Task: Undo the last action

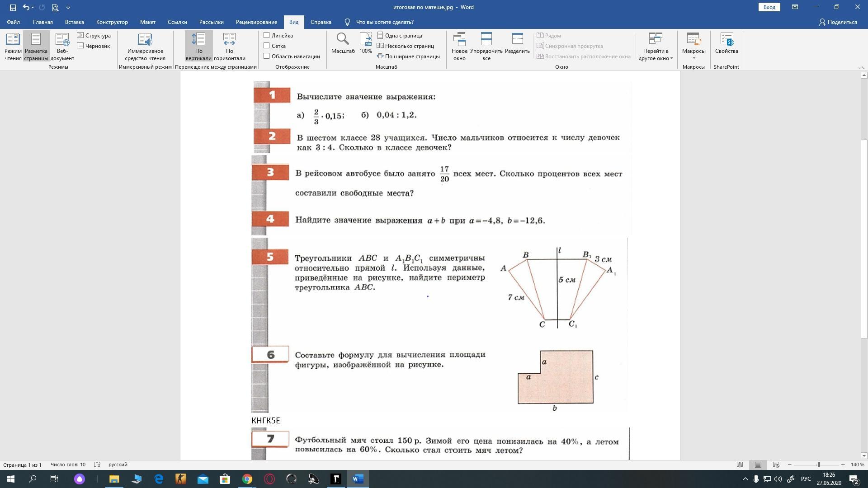Action: [26, 7]
